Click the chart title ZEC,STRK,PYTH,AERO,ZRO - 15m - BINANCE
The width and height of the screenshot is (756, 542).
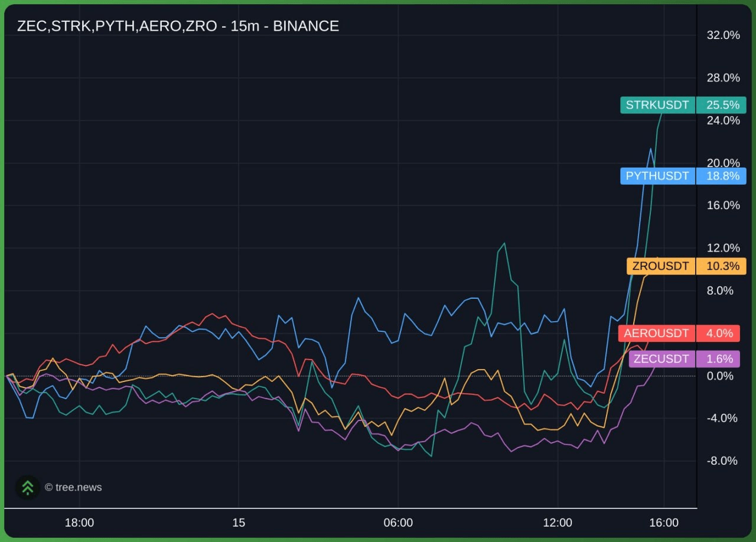tap(178, 26)
